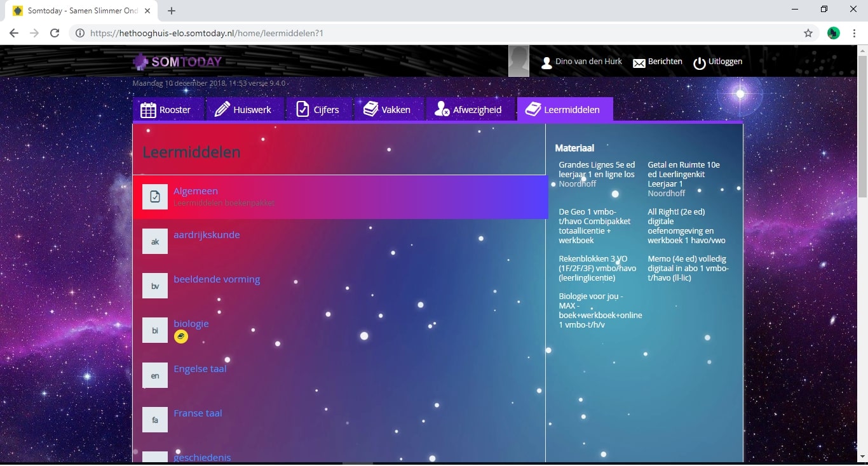Click the Cijfers checkmark icon

coord(302,109)
